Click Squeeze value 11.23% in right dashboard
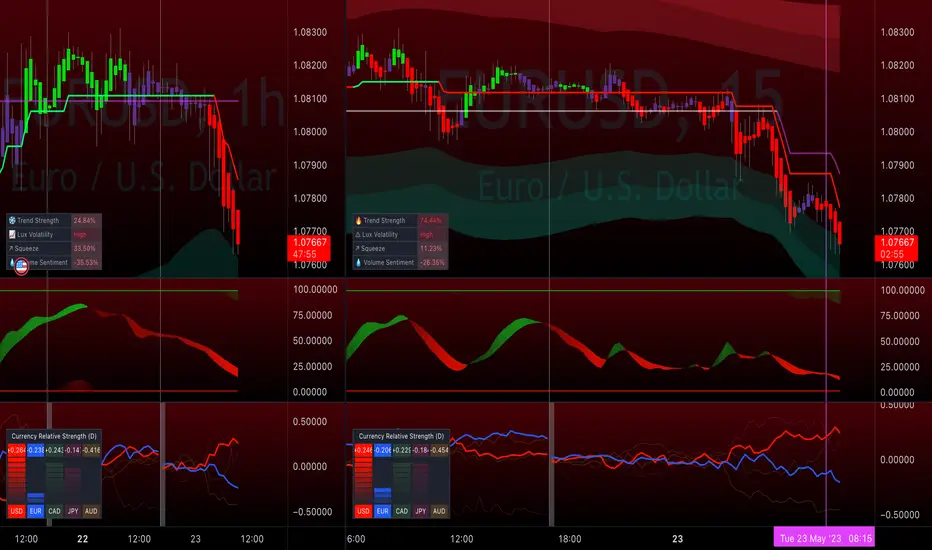Screen dimensions: 932x550 [431, 249]
